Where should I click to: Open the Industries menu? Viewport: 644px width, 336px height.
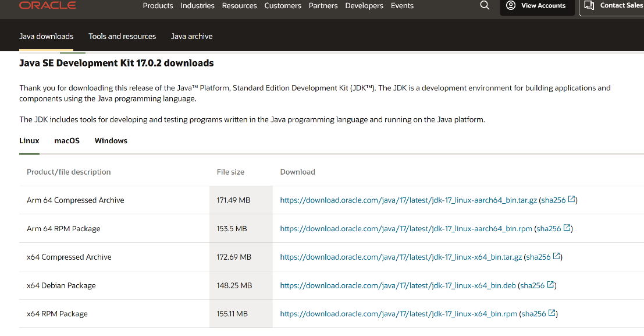pos(198,6)
